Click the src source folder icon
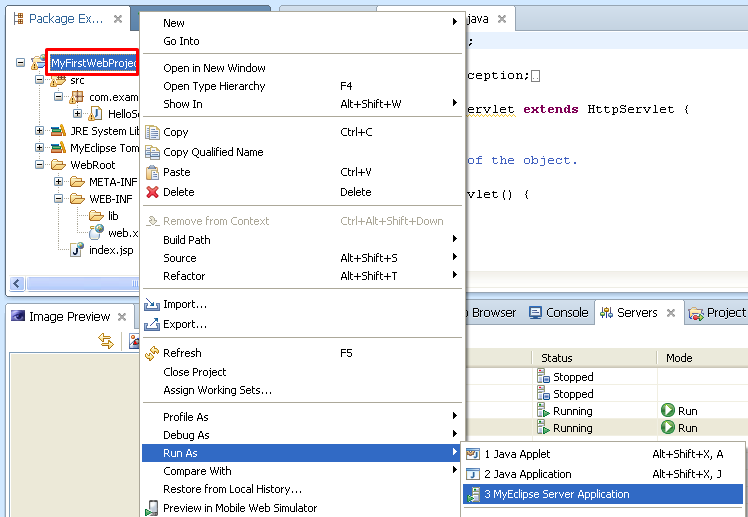Screen dimensions: 748x517 click(58, 81)
